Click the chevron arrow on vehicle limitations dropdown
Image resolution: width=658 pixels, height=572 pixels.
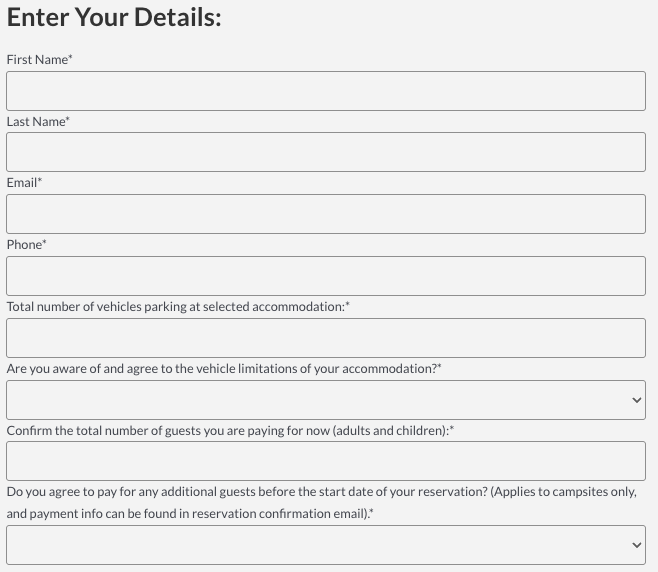[x=636, y=400]
